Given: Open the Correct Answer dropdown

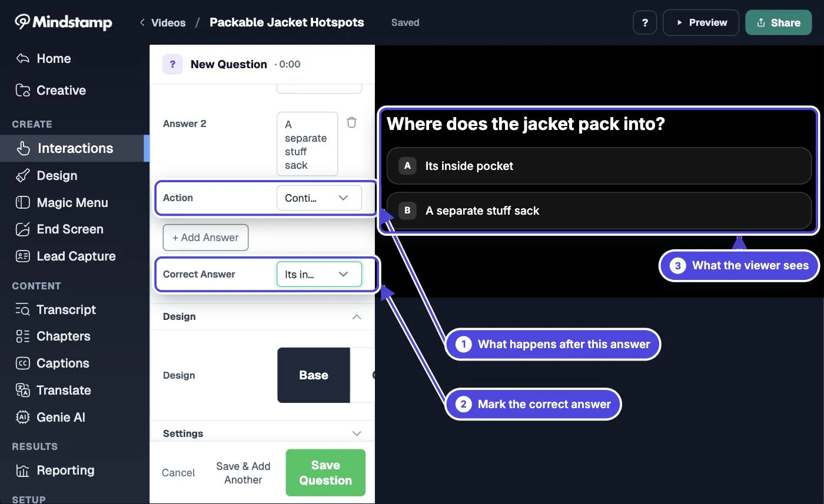Looking at the screenshot, I should click(x=319, y=274).
